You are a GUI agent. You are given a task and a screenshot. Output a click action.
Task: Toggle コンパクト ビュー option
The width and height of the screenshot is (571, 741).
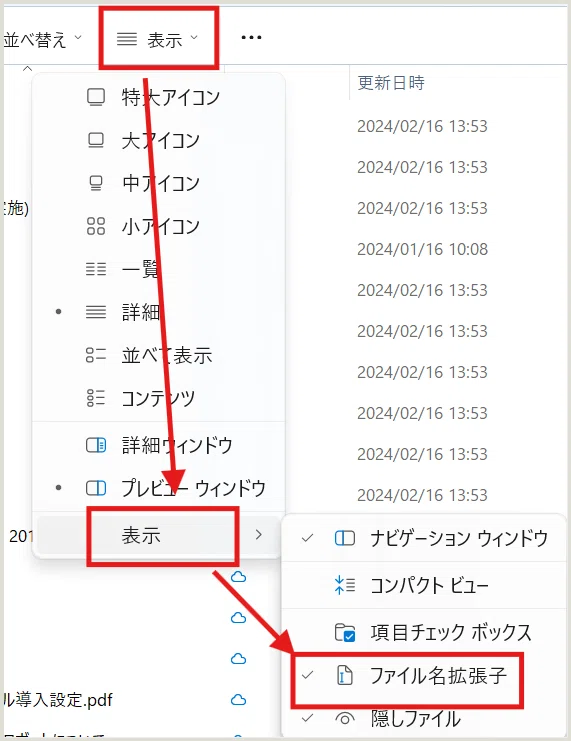click(424, 586)
